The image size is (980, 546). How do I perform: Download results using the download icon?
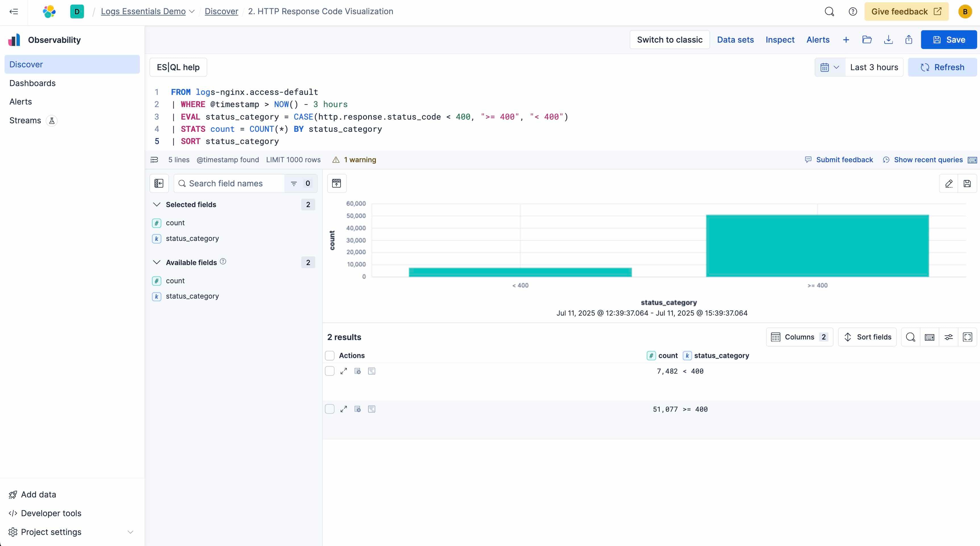[888, 39]
